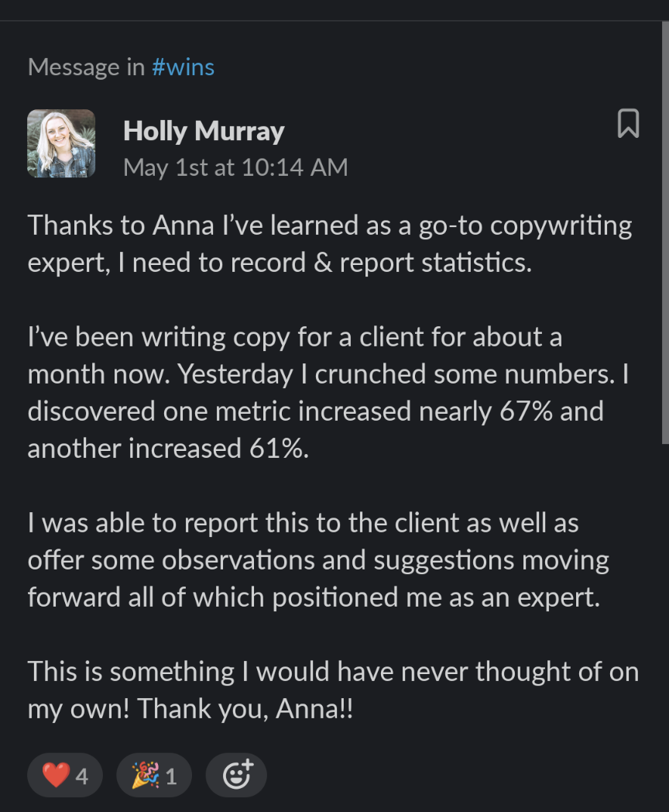The width and height of the screenshot is (669, 812).
Task: Open the add reaction emoji picker
Action: 236,776
